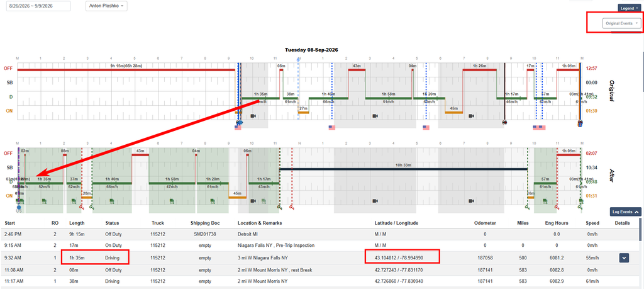Open the Original Events dropdown
Image resolution: width=644 pixels, height=289 pixels.
tap(621, 23)
